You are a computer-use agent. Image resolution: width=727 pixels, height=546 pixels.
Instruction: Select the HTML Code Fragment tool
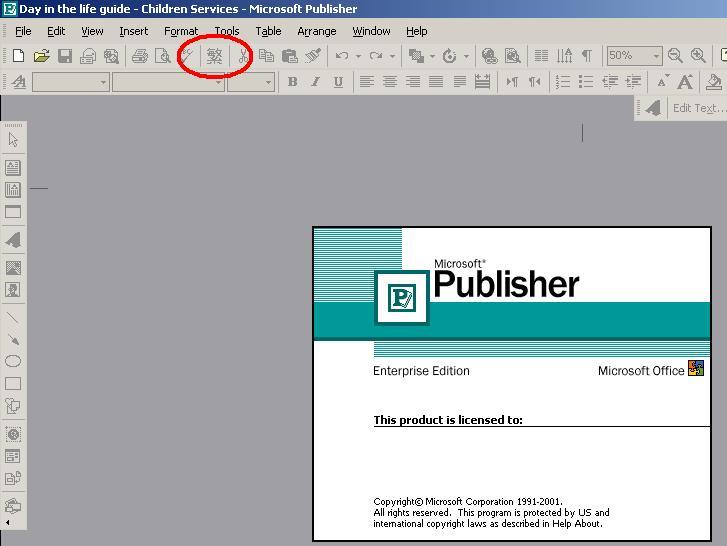click(13, 478)
